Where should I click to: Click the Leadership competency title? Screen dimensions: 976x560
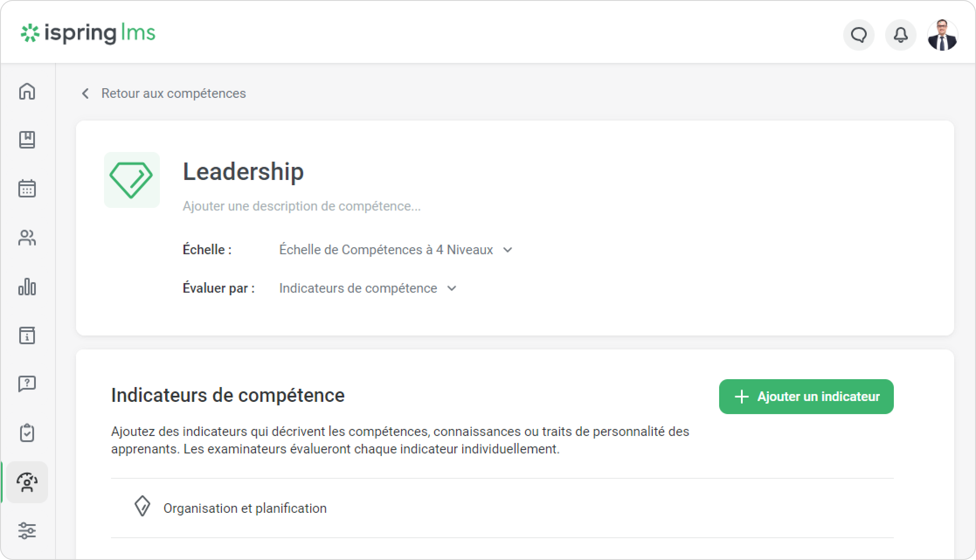pyautogui.click(x=243, y=171)
